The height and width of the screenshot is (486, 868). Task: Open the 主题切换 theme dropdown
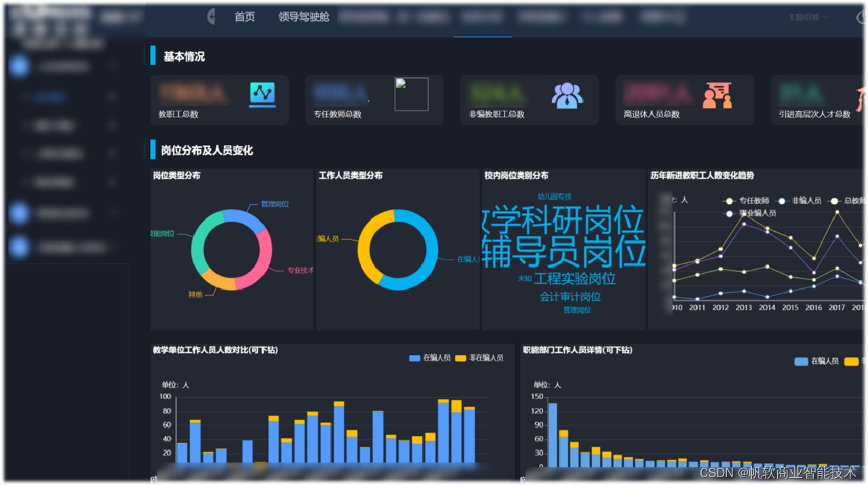click(x=808, y=18)
